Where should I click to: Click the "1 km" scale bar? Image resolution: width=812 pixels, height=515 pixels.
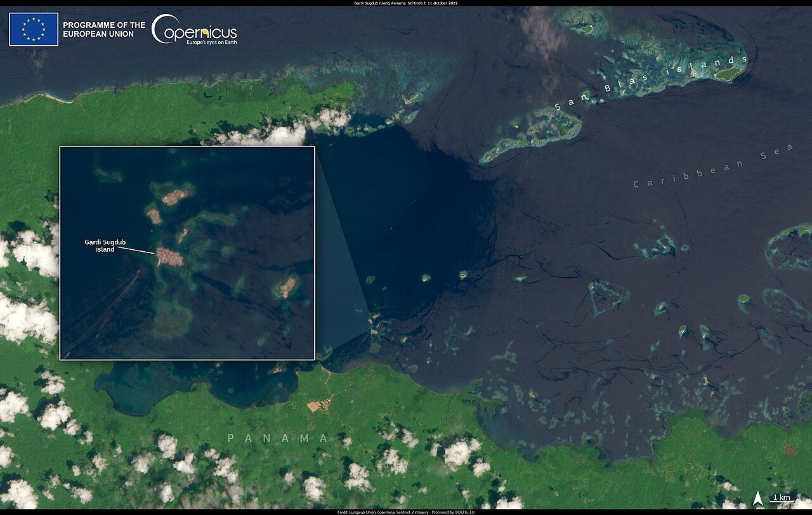(782, 498)
